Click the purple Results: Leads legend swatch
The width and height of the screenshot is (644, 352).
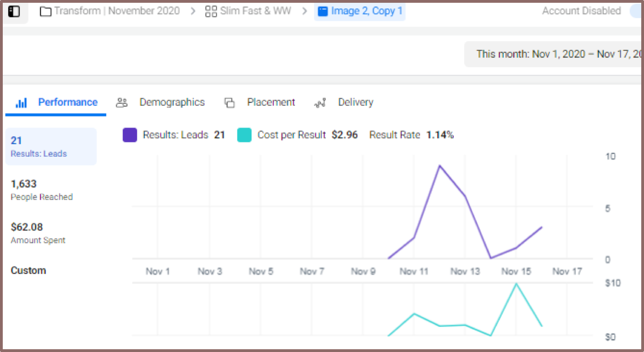click(x=130, y=135)
